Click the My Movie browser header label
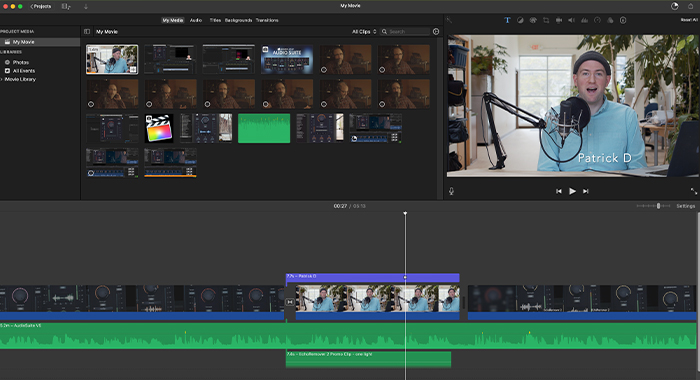 [107, 32]
